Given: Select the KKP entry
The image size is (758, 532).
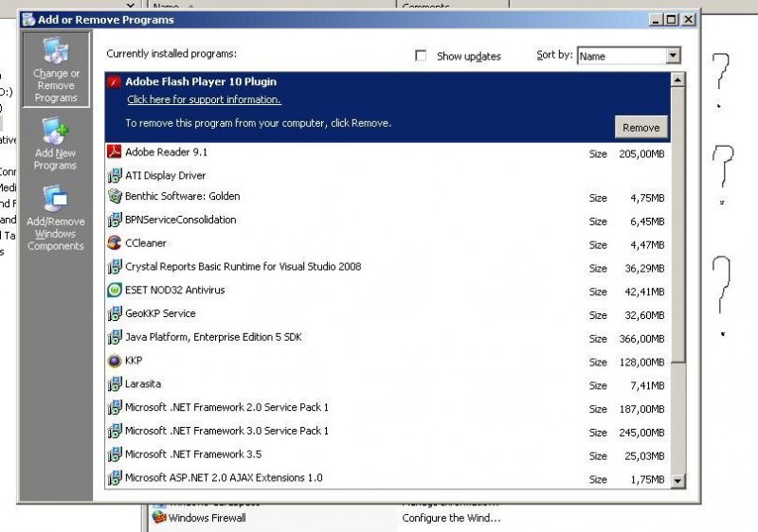Looking at the screenshot, I should [x=388, y=361].
